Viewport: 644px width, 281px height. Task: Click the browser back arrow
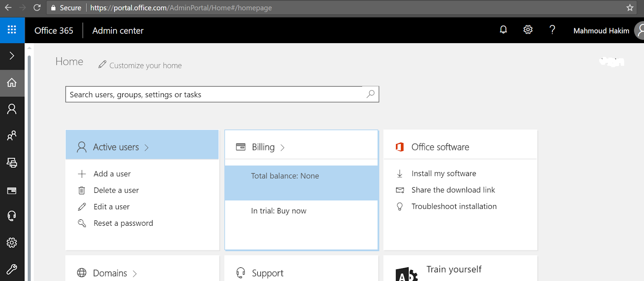(8, 8)
